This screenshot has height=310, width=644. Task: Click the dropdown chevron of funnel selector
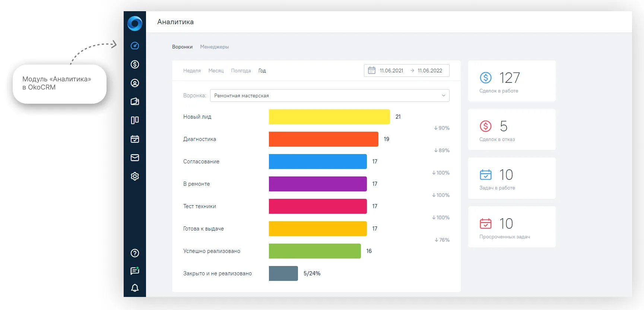coord(444,95)
